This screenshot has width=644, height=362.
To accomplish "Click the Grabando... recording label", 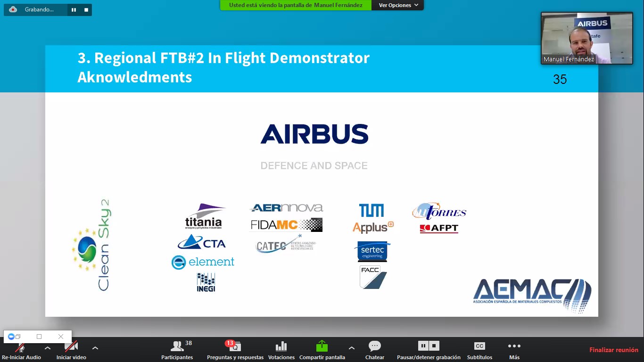I will 39,9.
